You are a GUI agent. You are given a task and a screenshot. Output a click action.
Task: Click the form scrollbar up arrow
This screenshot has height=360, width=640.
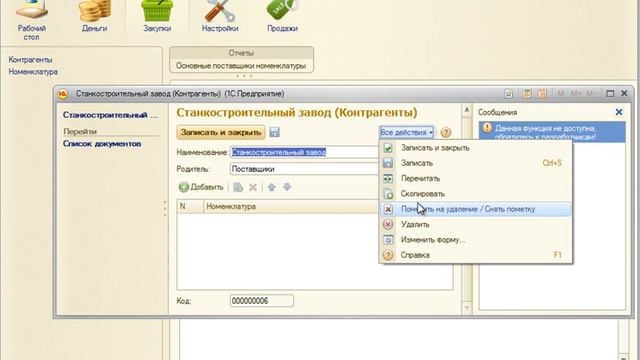pos(467,109)
